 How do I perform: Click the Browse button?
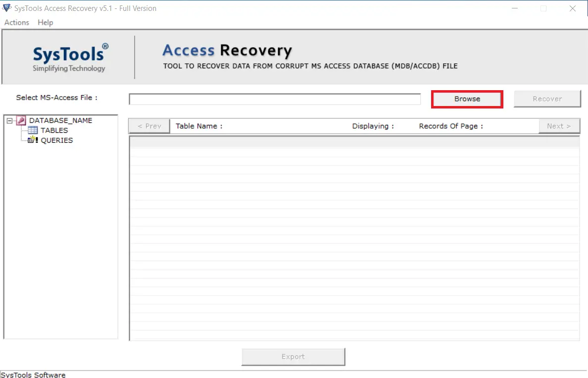tap(467, 99)
